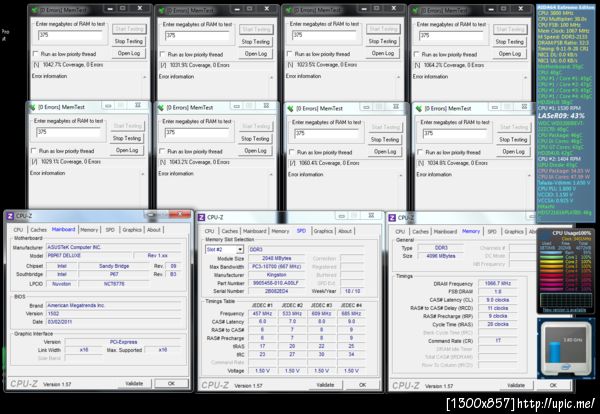Click Validate in the SPD CPU-Z window
This screenshot has height=414, width=600.
coord(325,385)
